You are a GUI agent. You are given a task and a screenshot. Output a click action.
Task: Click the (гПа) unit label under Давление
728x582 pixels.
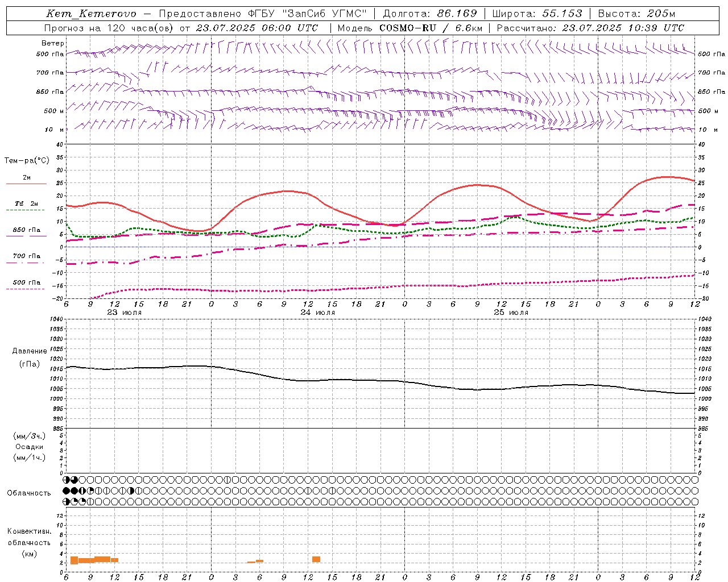point(30,364)
